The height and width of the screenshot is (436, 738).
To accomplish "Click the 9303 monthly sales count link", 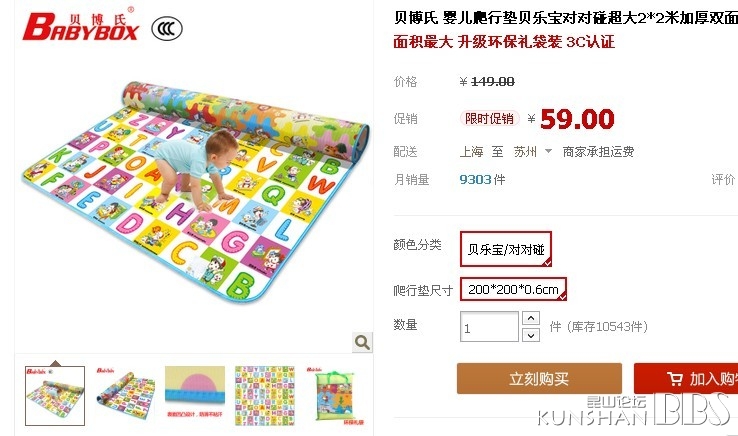I will 476,179.
